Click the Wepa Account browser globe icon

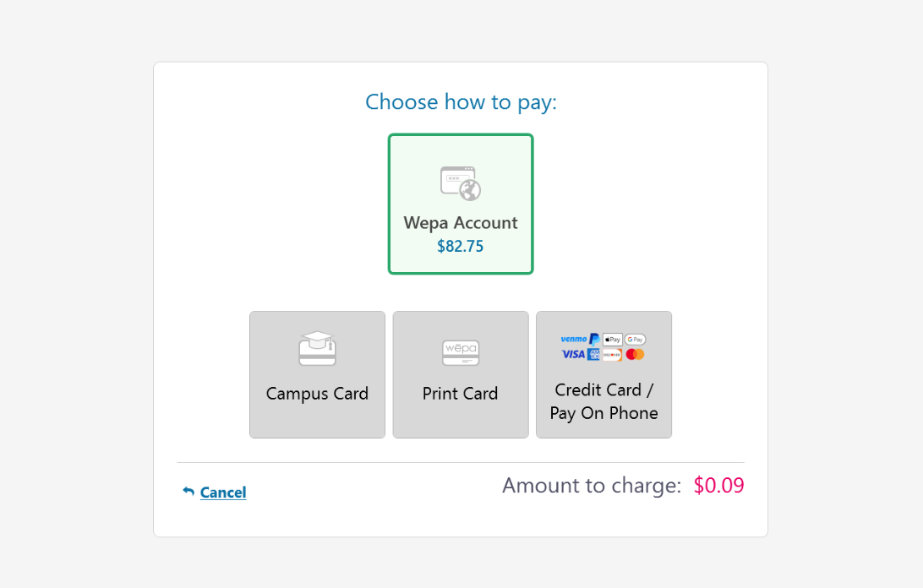tap(461, 183)
